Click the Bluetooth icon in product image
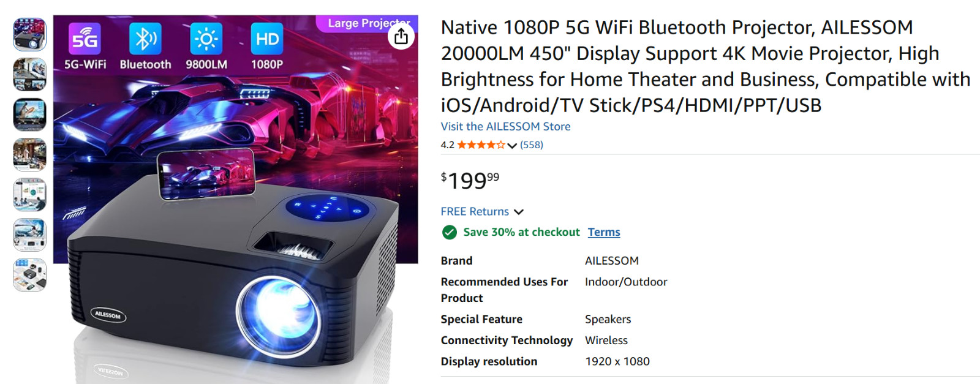The height and width of the screenshot is (384, 980). coord(145,39)
